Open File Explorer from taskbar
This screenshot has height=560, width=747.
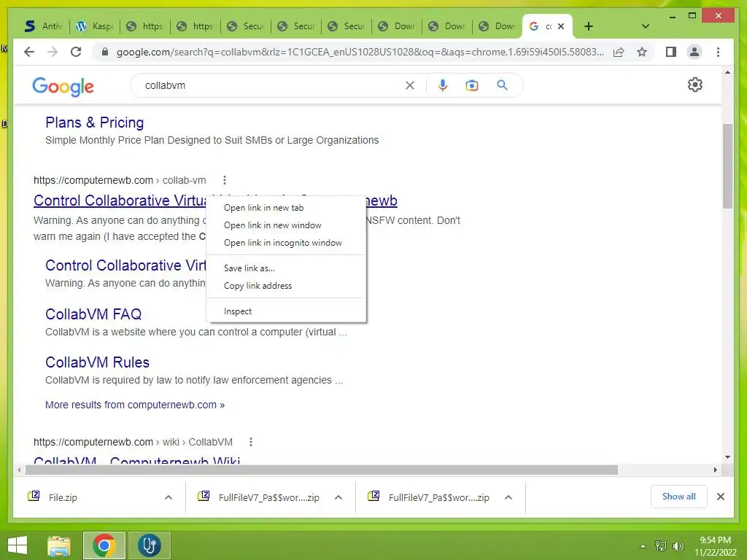pyautogui.click(x=59, y=545)
